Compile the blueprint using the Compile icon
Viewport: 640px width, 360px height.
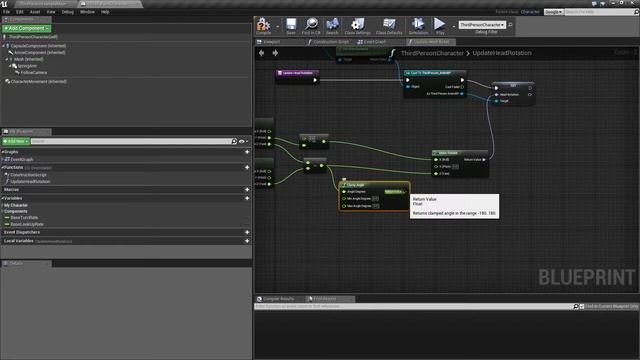point(263,26)
